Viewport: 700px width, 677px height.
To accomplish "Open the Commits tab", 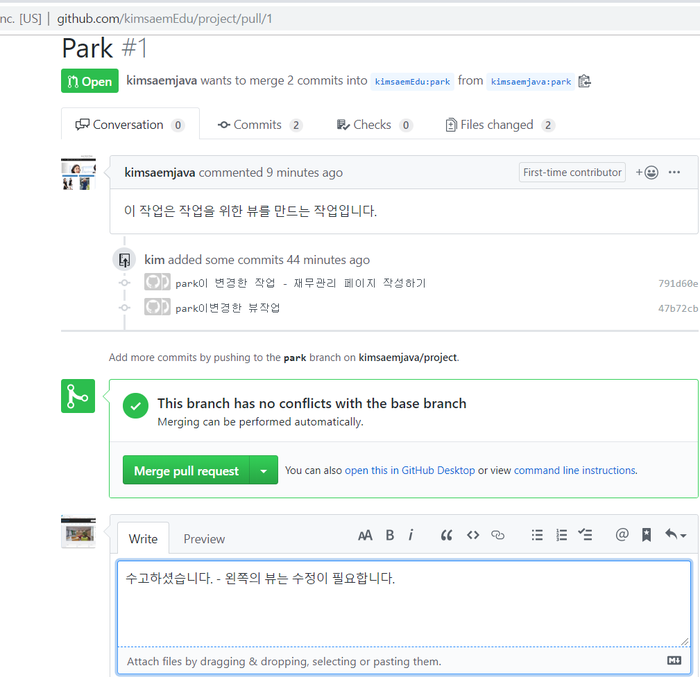I will [260, 125].
